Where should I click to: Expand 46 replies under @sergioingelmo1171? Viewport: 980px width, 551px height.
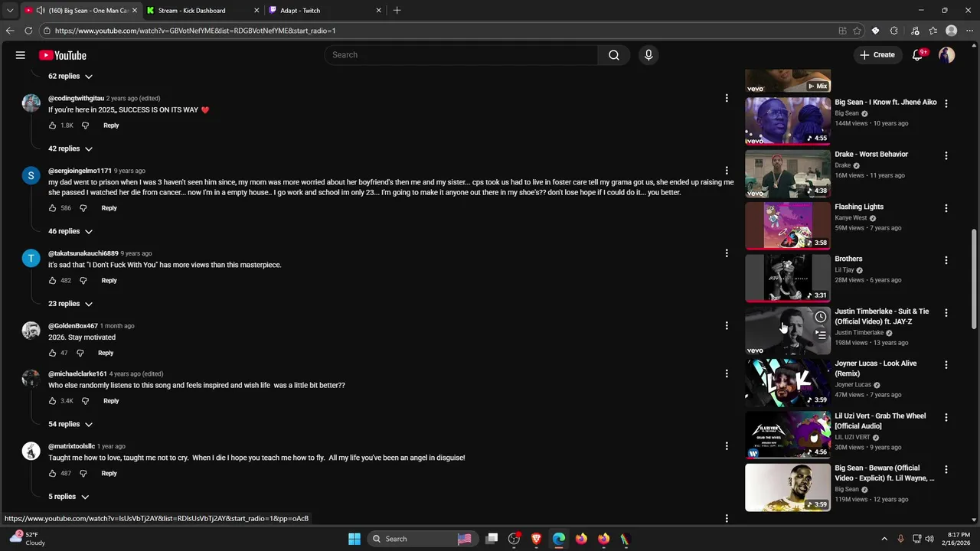tap(70, 232)
